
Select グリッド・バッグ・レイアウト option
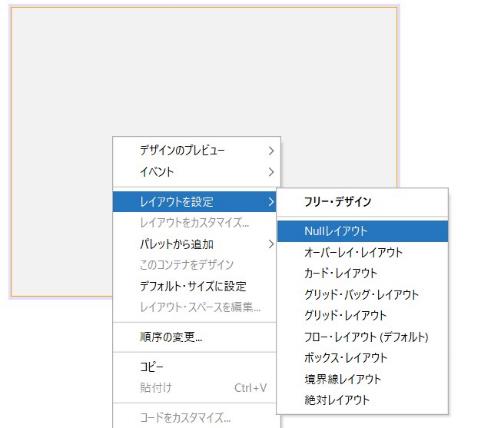click(362, 295)
